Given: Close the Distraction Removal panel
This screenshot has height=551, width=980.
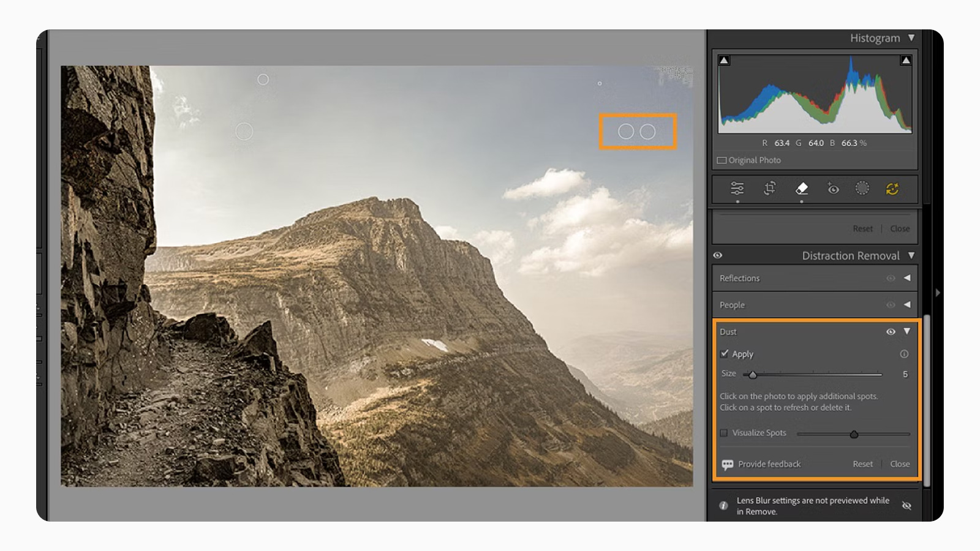Looking at the screenshot, I should pos(900,464).
